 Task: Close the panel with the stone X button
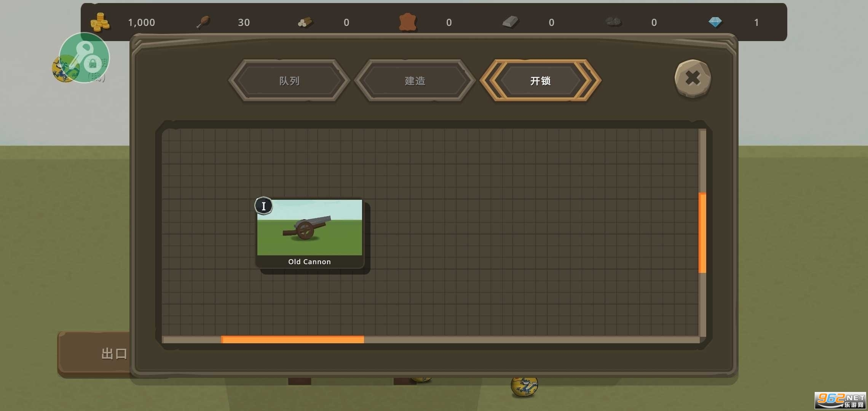coord(692,78)
